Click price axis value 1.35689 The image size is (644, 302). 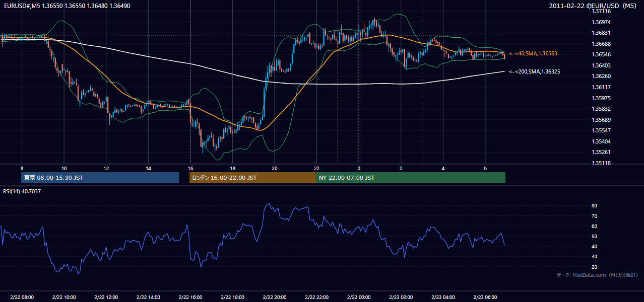tap(602, 120)
